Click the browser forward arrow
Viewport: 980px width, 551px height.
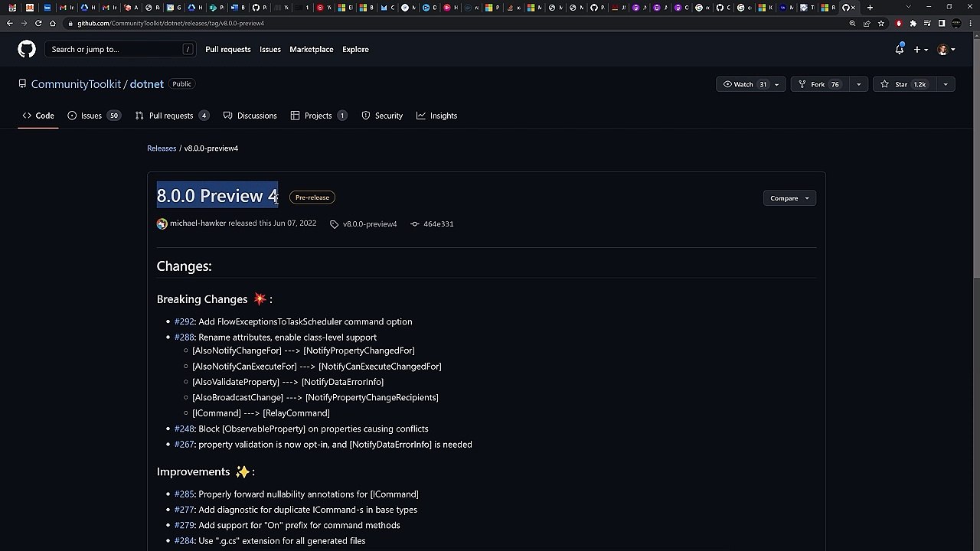[x=24, y=23]
